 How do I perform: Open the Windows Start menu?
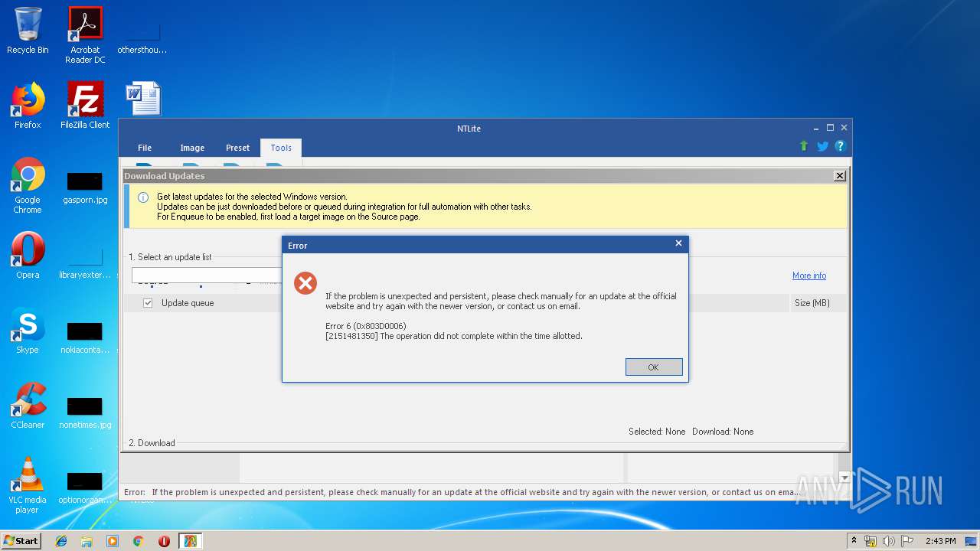pos(21,540)
